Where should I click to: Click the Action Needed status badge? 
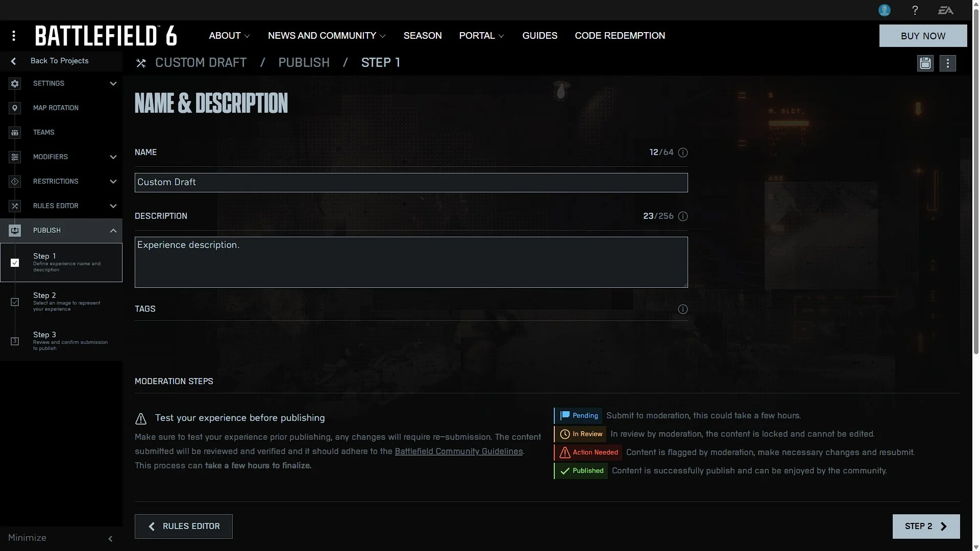pos(588,453)
